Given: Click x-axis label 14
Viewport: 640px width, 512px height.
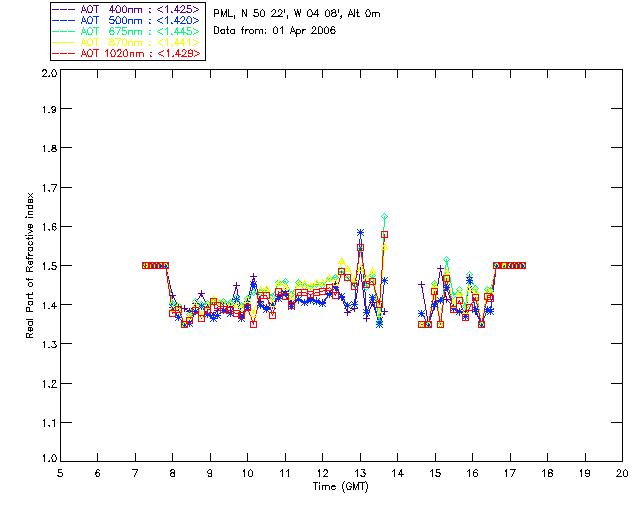Looking at the screenshot, I should coord(398,473).
